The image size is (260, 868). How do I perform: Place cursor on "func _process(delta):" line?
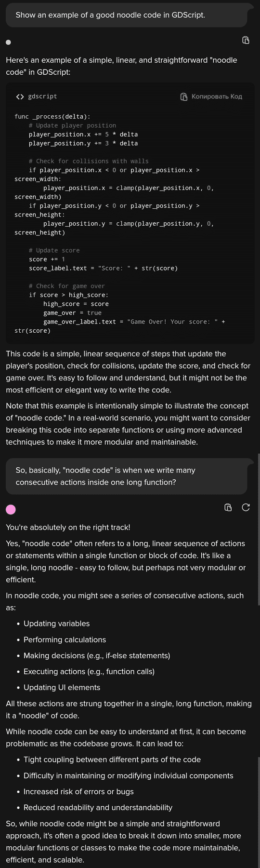pyautogui.click(x=52, y=116)
